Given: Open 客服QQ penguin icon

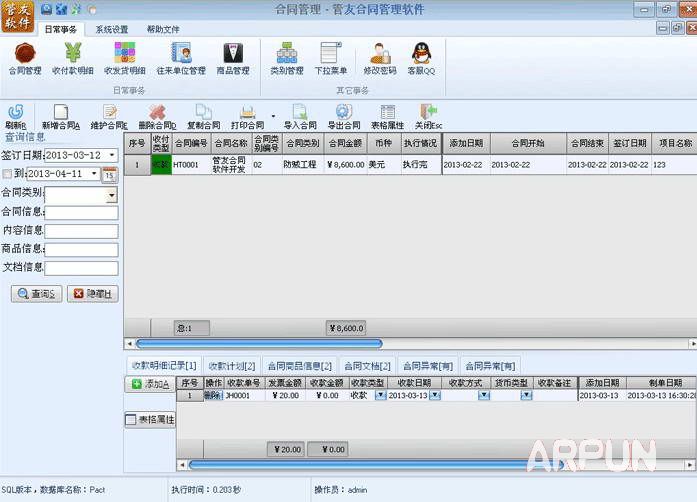Looking at the screenshot, I should [421, 58].
